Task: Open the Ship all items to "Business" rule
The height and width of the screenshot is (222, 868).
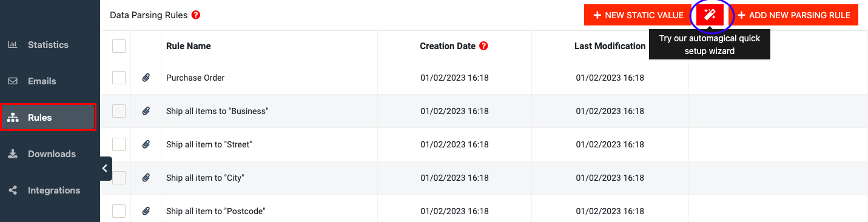Action: click(217, 111)
